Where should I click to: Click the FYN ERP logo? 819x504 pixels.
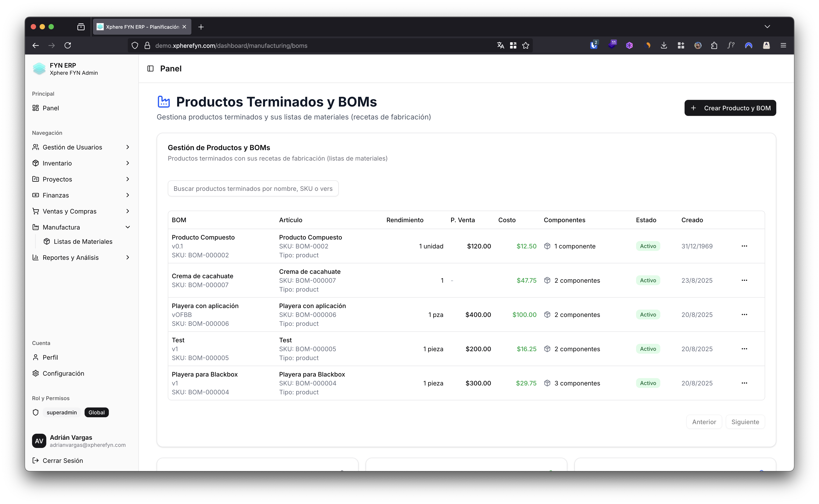click(39, 69)
